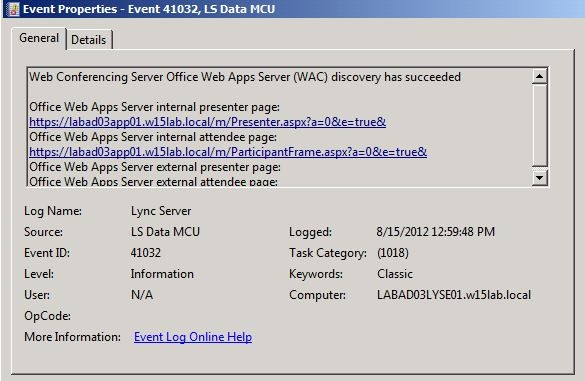Click the Log Name label

point(53,211)
